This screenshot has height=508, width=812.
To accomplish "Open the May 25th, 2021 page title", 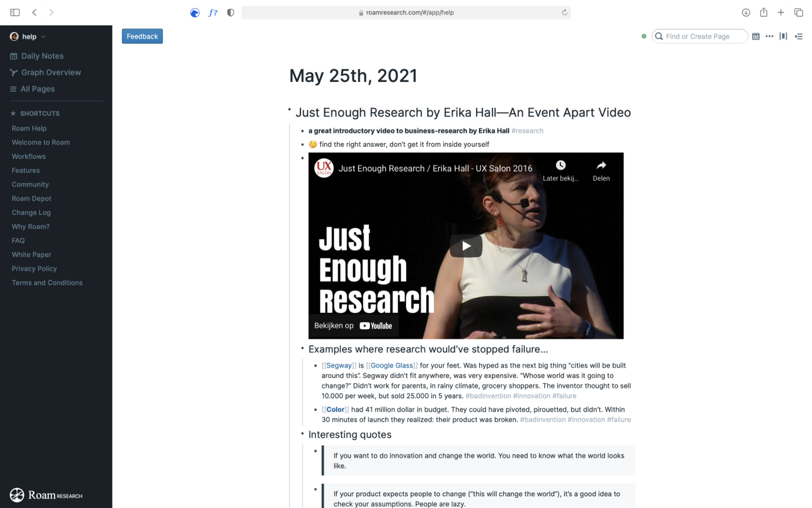I will (x=353, y=76).
